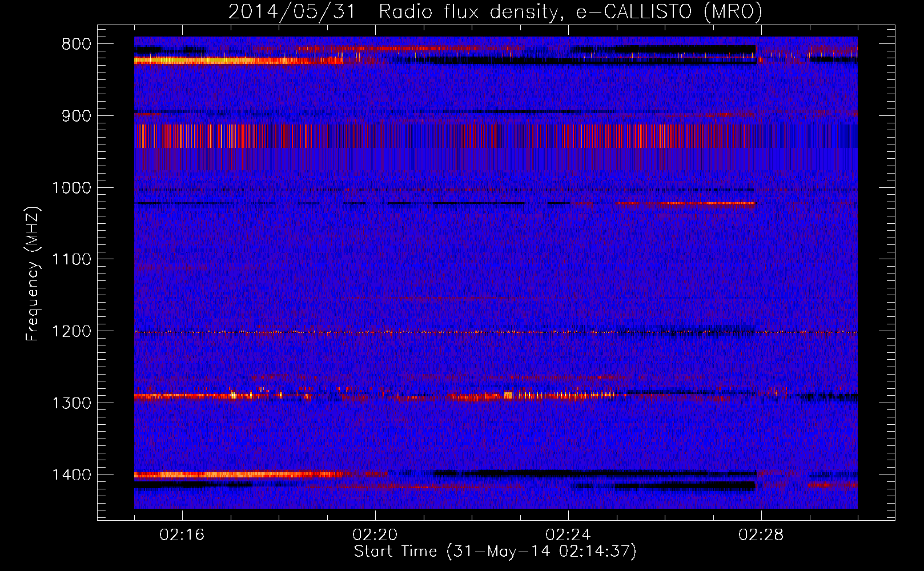Click the 900 frequency tick label
The width and height of the screenshot is (924, 571).
[77, 116]
